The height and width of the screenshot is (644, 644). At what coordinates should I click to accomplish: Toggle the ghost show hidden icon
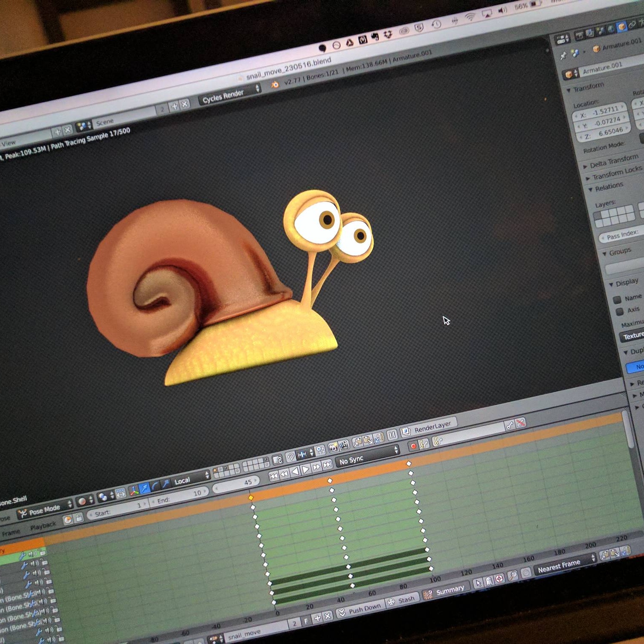489,581
